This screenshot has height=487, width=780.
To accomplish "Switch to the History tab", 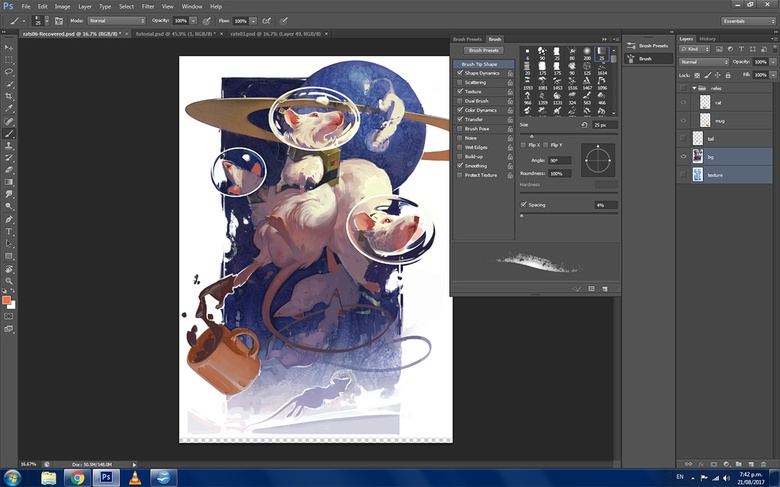I will pos(708,39).
